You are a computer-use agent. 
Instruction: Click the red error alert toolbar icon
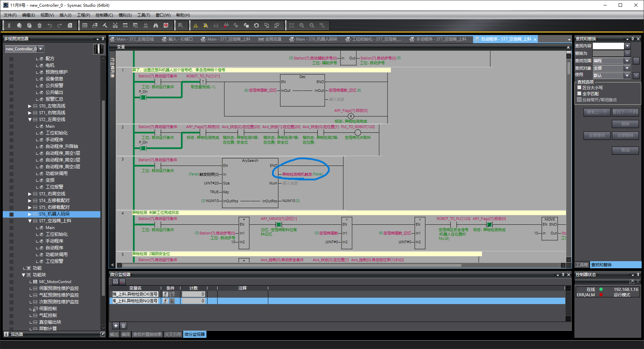166,25
